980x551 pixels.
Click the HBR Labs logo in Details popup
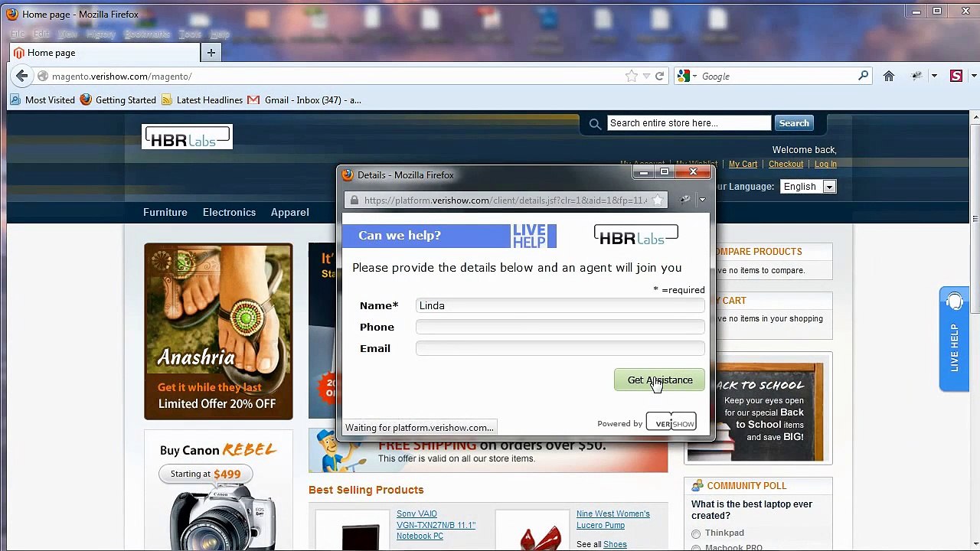pyautogui.click(x=635, y=236)
